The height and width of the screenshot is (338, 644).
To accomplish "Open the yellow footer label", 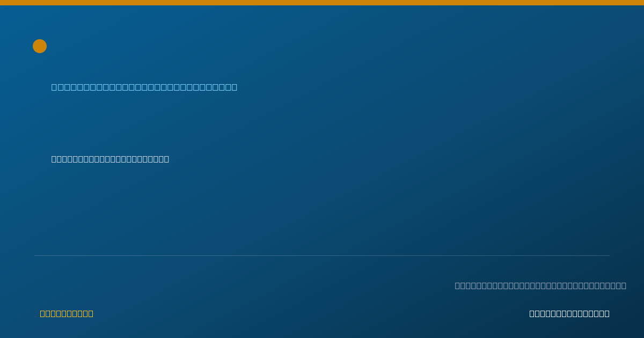I will pos(67,313).
